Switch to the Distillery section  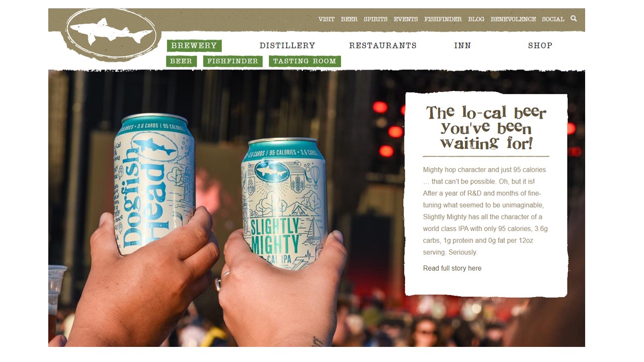(287, 46)
